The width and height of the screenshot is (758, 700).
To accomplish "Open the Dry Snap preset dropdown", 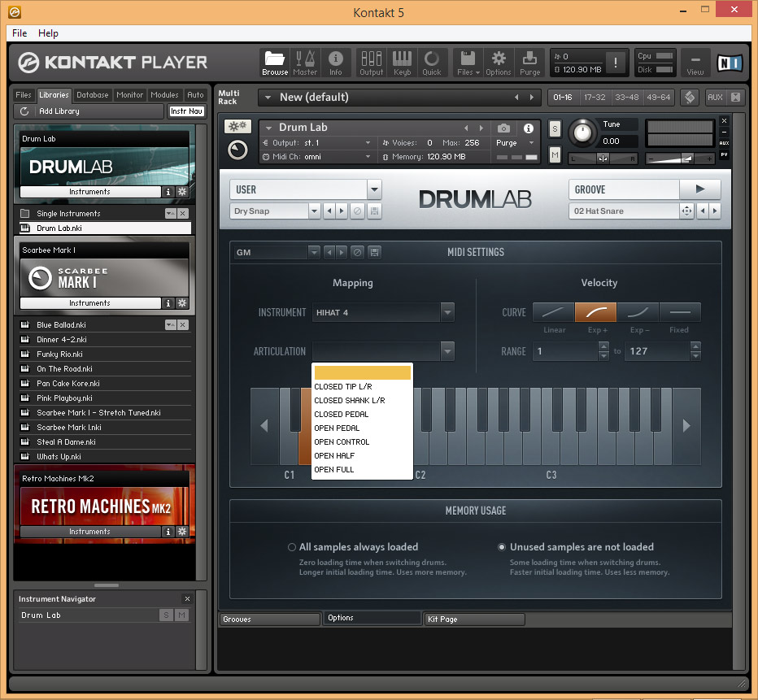I will [x=314, y=211].
